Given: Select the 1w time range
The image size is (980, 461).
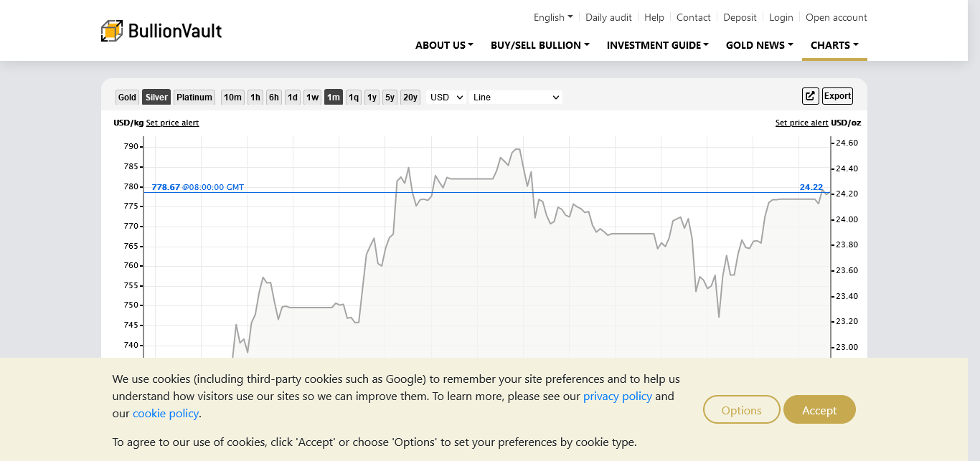Looking at the screenshot, I should [x=312, y=98].
